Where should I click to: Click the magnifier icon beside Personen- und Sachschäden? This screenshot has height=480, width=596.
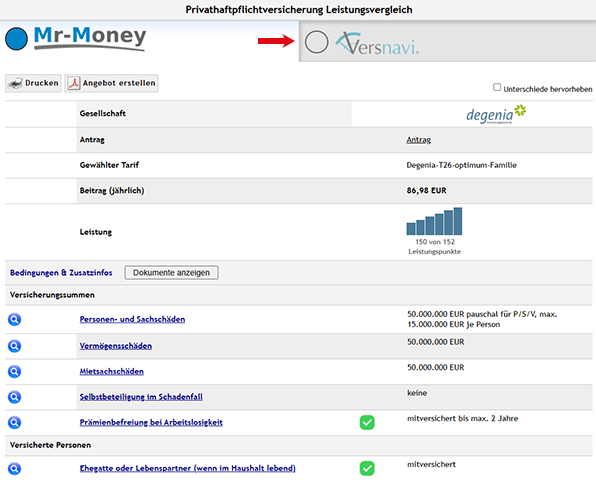(14, 320)
